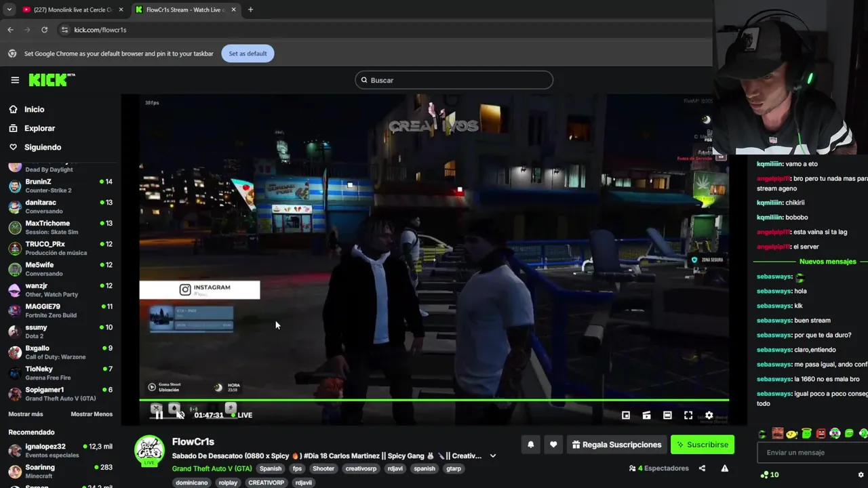The width and height of the screenshot is (868, 488).
Task: Insert the green halo angel emote
Action: pyautogui.click(x=806, y=433)
